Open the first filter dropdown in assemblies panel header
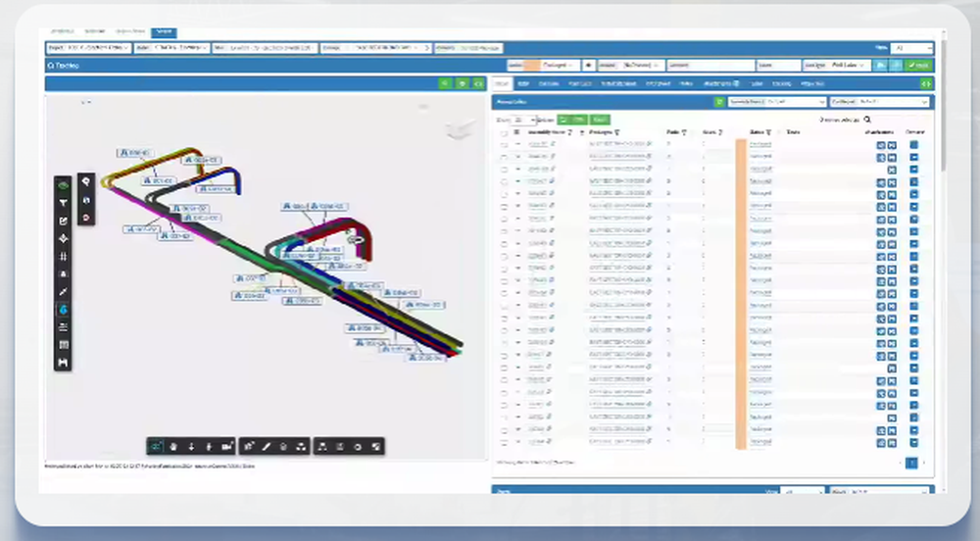This screenshot has height=541, width=980. (x=777, y=102)
